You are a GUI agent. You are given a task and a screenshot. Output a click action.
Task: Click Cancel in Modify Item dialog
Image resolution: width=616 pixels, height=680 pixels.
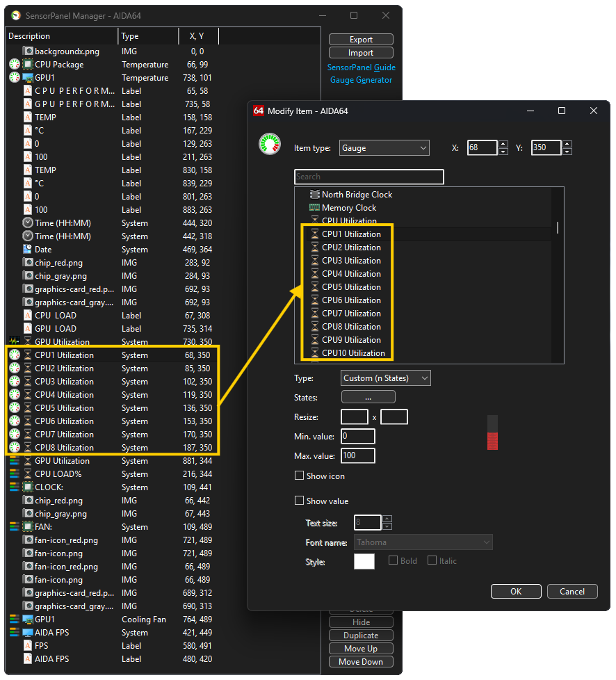(x=572, y=592)
